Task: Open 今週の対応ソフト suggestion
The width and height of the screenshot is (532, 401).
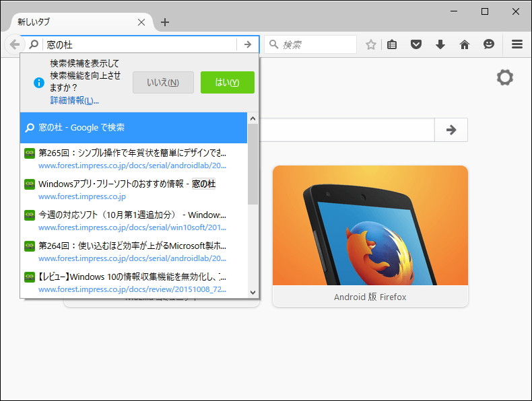Action: [x=134, y=221]
